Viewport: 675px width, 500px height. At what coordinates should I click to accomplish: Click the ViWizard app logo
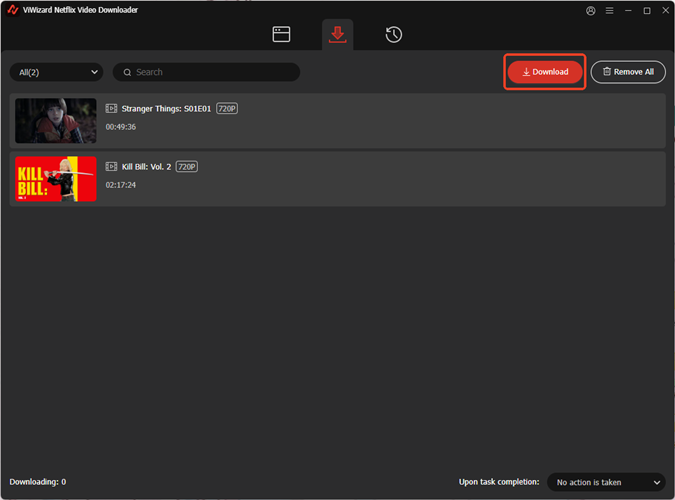point(12,9)
